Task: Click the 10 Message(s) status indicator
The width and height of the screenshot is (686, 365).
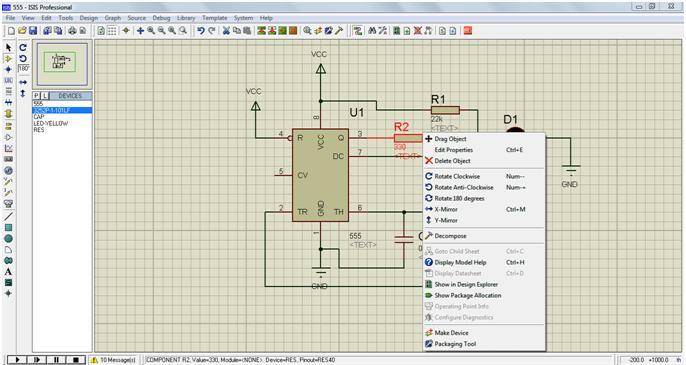Action: pyautogui.click(x=113, y=360)
